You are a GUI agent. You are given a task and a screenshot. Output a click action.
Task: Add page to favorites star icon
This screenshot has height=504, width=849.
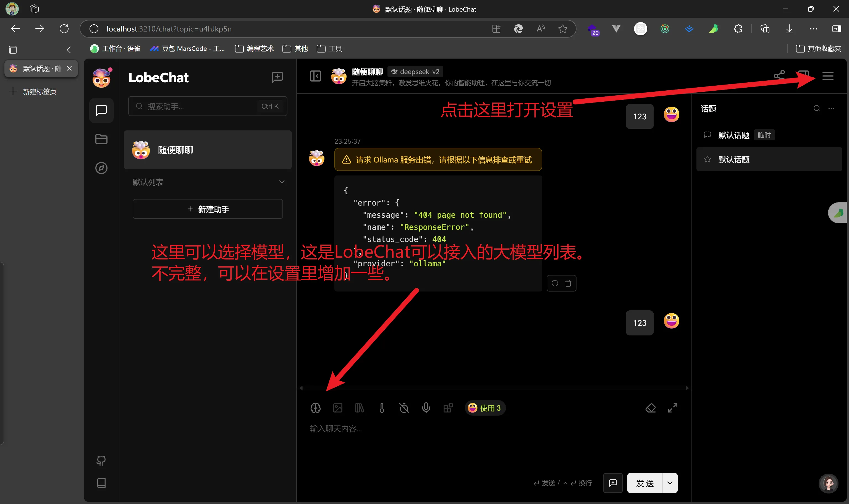[562, 29]
